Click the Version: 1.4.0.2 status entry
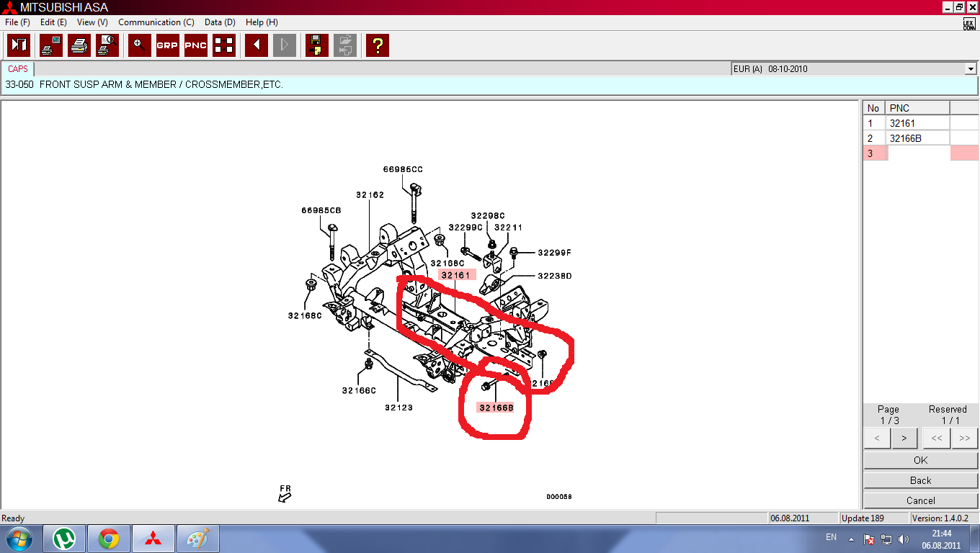980x553 pixels. [943, 518]
